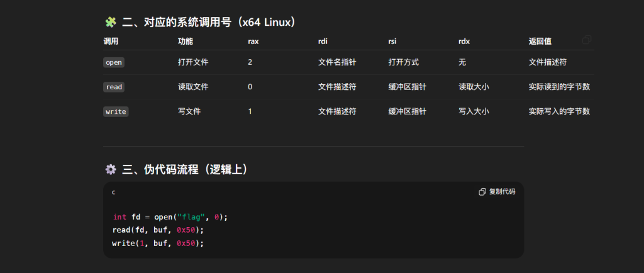Select the 'read' inline code tag in table
Viewport: 644px width, 273px height.
114,87
